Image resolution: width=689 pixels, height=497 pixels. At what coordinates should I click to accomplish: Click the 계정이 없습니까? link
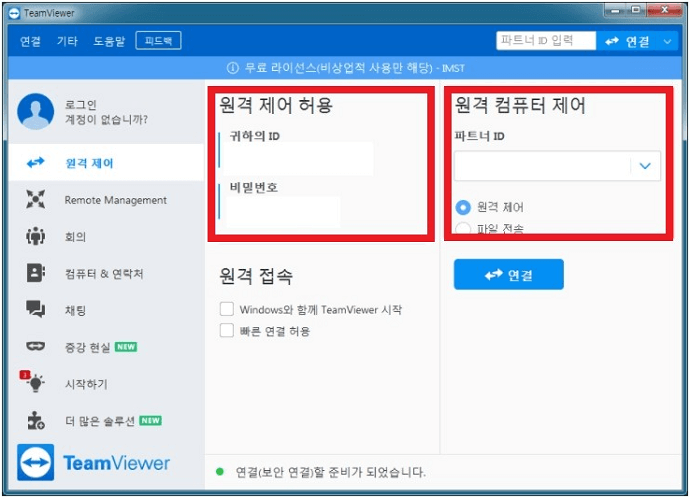click(x=106, y=119)
